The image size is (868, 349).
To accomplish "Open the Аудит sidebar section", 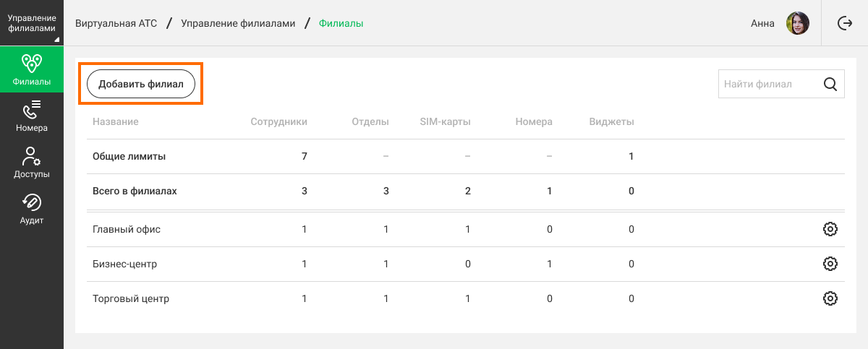I will [32, 208].
